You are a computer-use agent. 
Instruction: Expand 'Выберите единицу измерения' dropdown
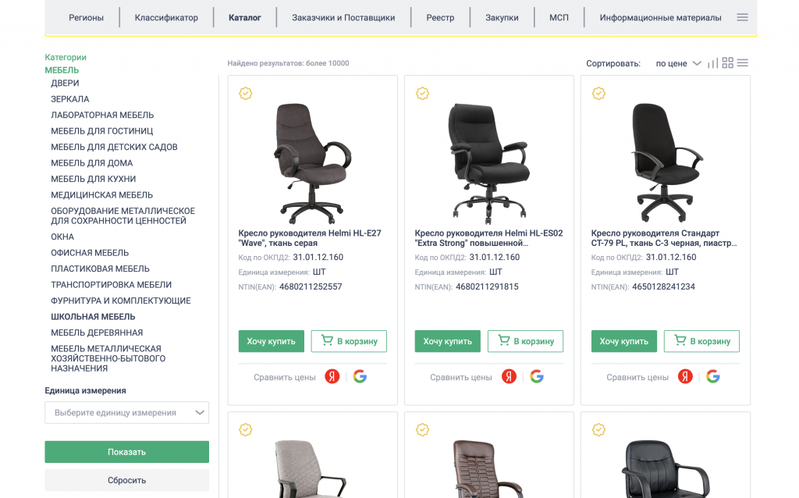127,412
